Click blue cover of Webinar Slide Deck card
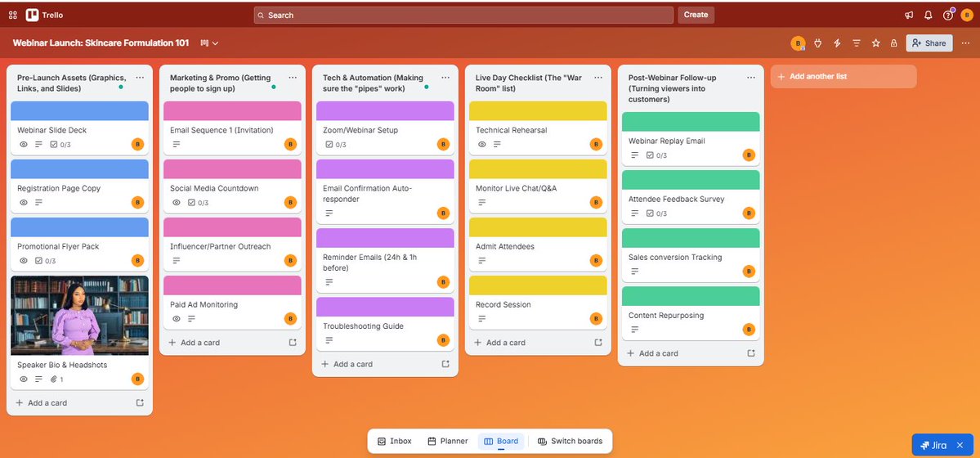980x458 pixels. point(79,110)
